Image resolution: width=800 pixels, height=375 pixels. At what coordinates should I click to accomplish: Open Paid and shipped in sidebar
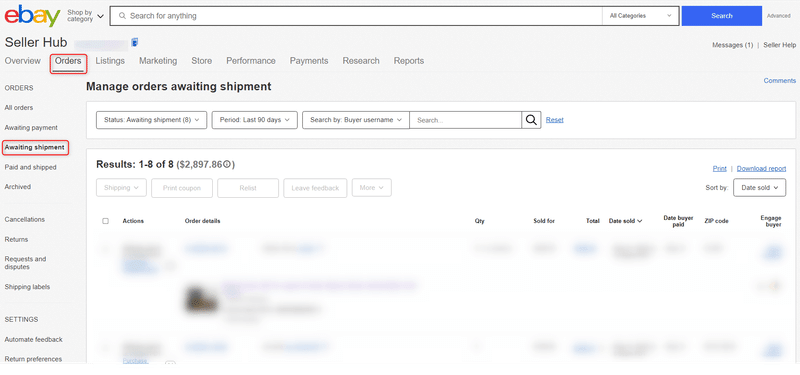coord(31,167)
